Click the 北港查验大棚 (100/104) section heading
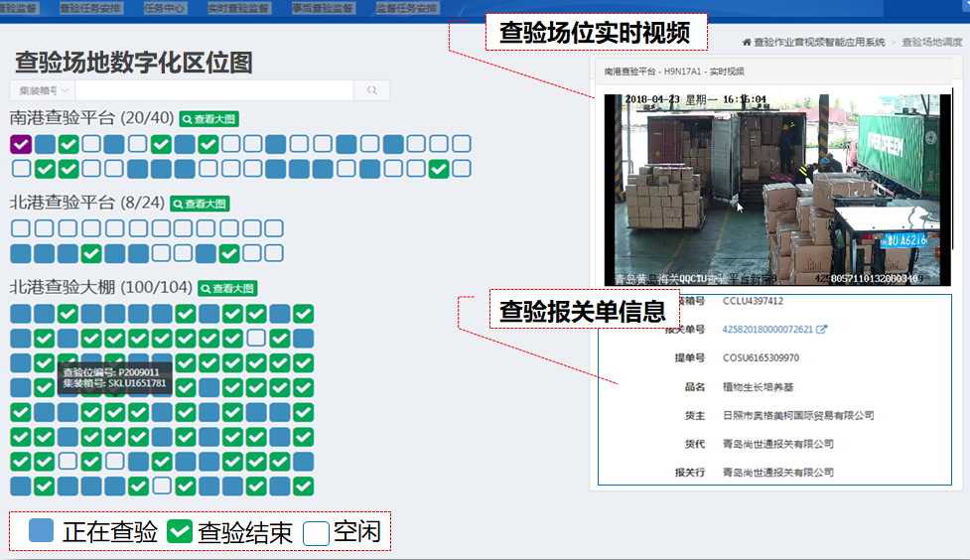 pos(101,287)
